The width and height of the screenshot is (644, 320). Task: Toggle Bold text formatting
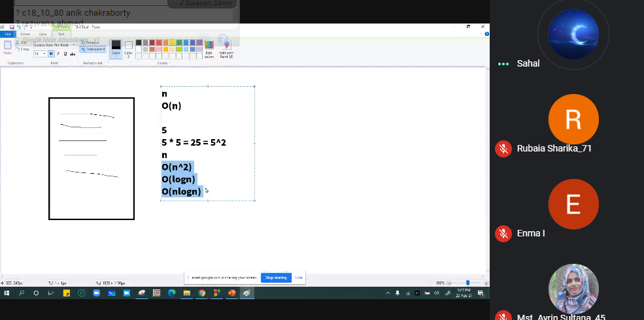tap(52, 54)
